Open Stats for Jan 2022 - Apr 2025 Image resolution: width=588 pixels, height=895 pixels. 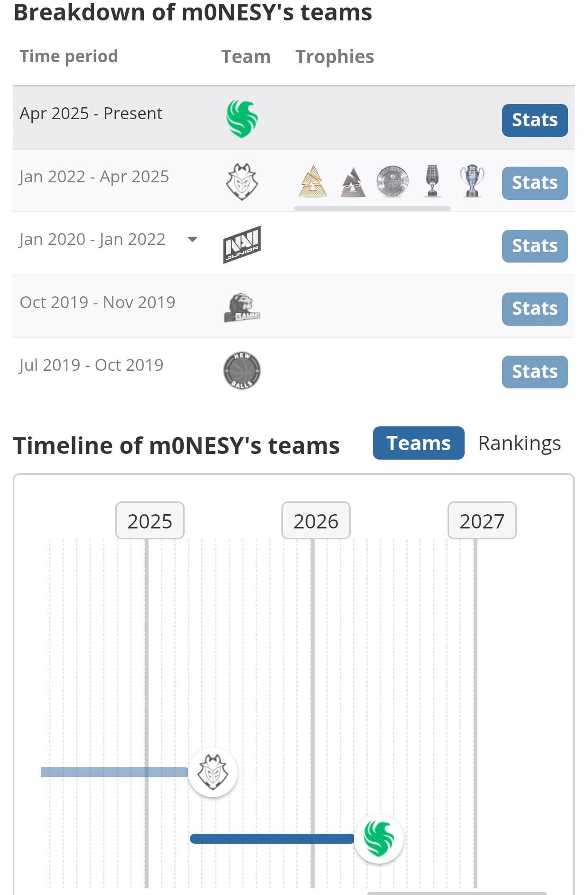534,183
